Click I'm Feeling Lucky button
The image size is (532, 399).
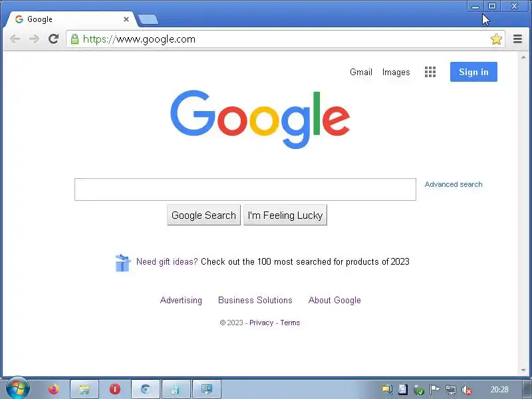point(285,215)
